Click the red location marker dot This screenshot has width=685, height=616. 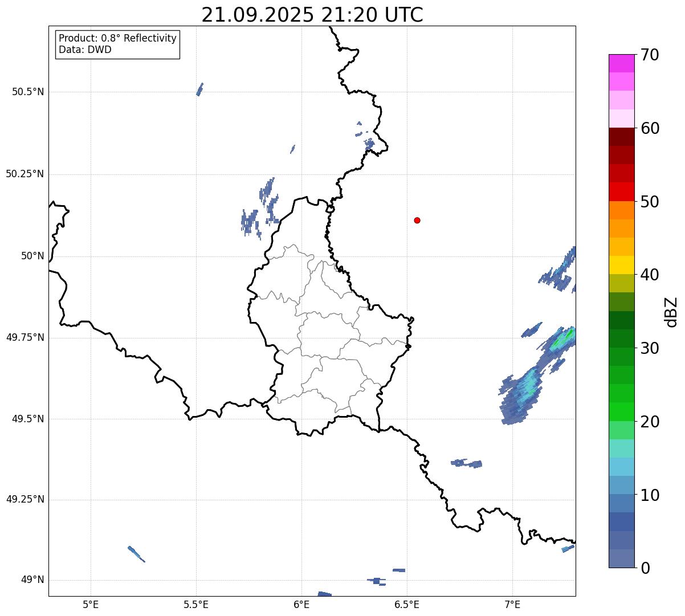click(417, 220)
